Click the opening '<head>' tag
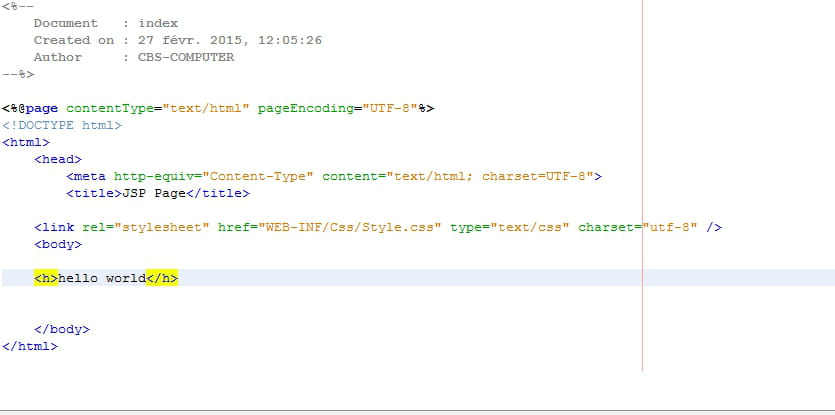The height and width of the screenshot is (415, 835). tap(58, 159)
